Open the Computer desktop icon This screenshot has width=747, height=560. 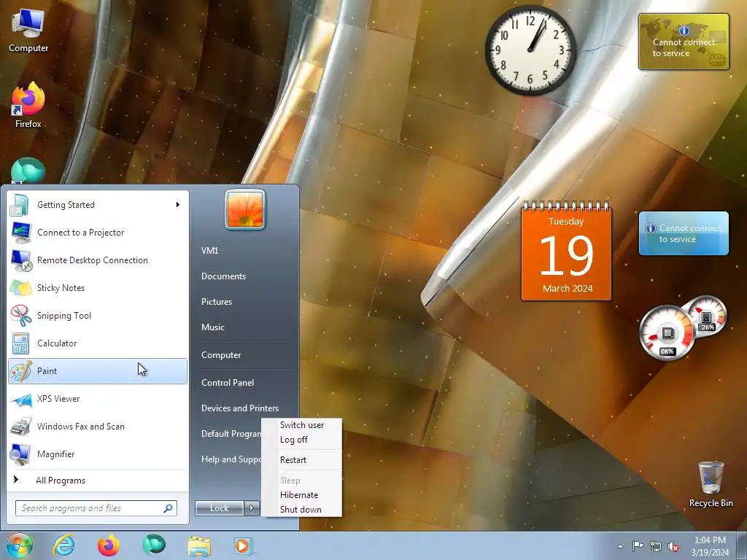(x=28, y=29)
